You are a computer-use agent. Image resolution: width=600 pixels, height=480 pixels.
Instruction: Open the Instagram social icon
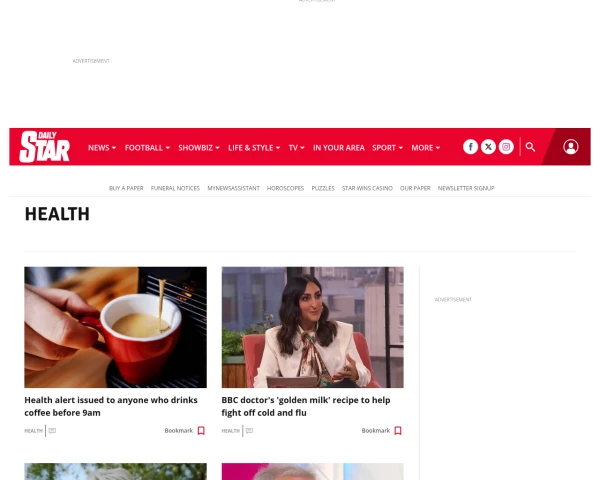point(506,147)
